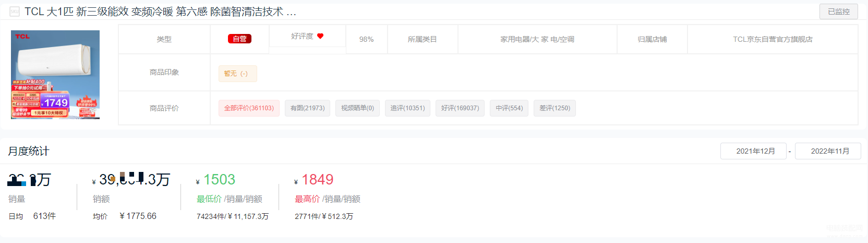
Task: Select the 追评(10351) review filter
Action: click(407, 108)
